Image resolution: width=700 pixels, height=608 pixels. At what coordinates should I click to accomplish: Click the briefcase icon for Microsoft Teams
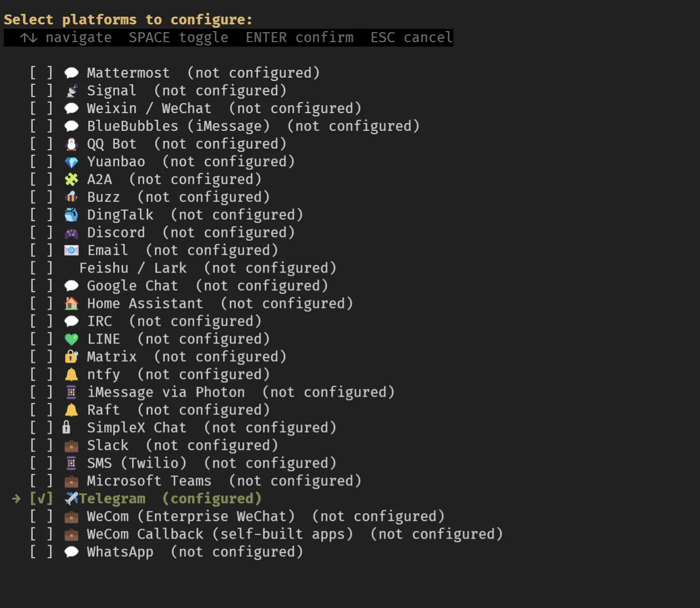coord(72,482)
